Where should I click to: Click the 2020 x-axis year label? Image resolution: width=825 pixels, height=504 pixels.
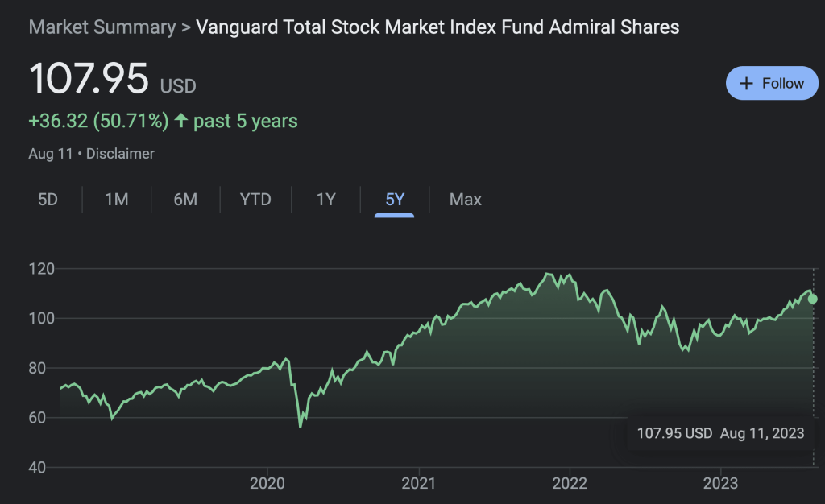coord(267,483)
